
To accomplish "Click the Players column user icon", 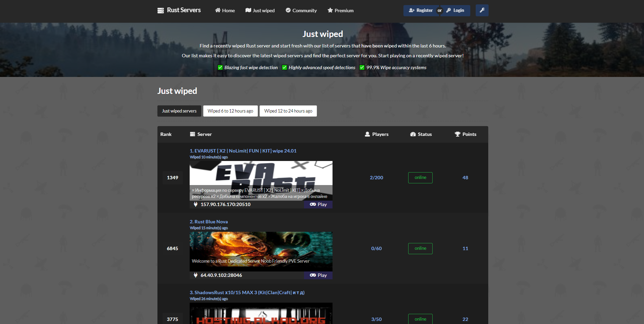I will coord(367,134).
